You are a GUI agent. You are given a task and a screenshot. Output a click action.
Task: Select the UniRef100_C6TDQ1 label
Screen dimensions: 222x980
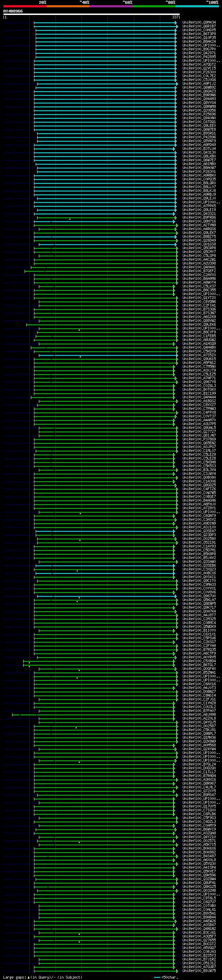click(199, 122)
